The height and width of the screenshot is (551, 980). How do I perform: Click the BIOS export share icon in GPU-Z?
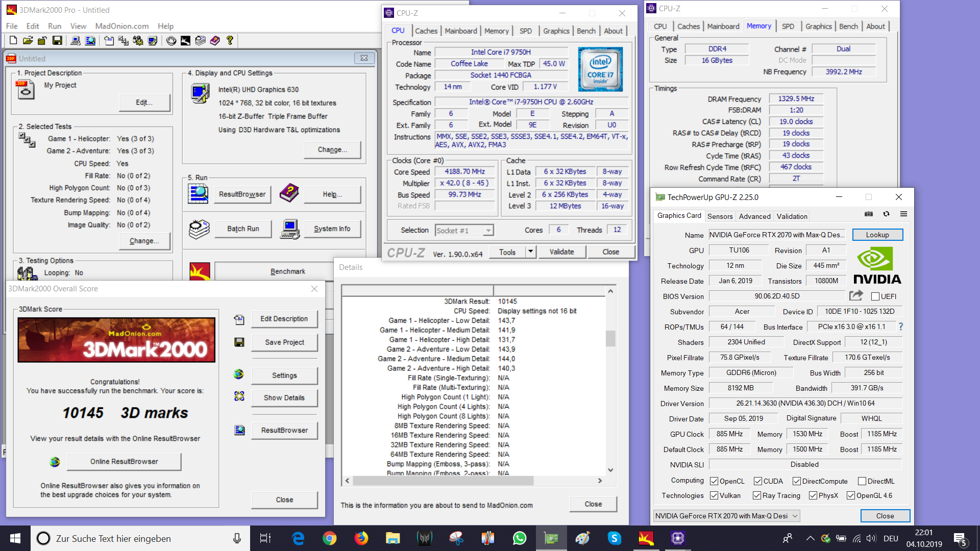pos(856,295)
